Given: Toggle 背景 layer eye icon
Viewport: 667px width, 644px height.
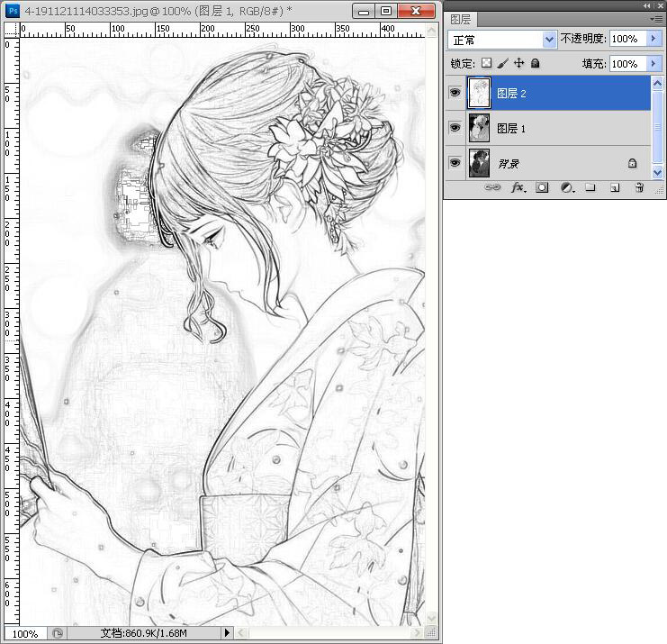Looking at the screenshot, I should point(455,163).
